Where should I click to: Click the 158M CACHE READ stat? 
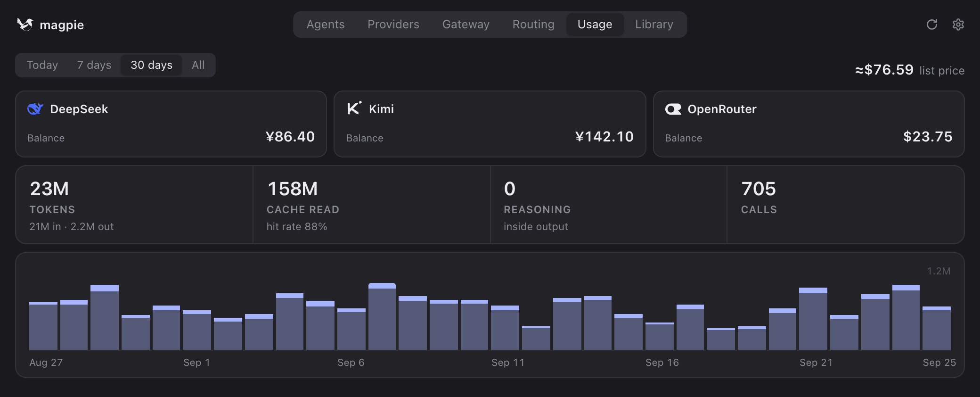(372, 205)
